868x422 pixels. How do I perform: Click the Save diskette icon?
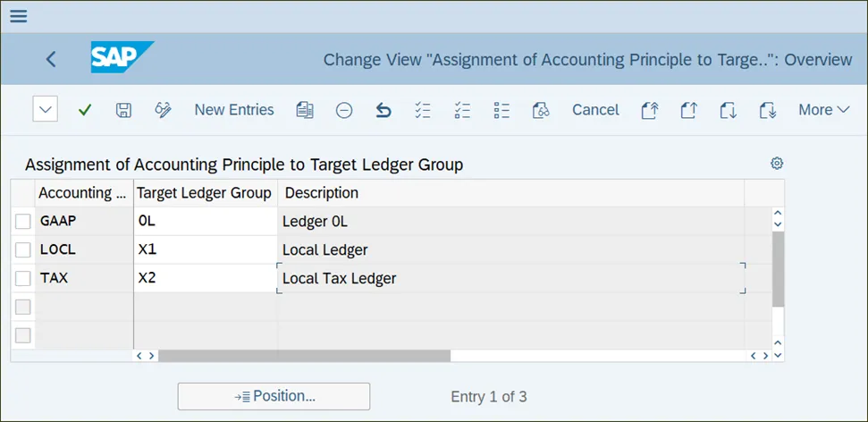(x=123, y=110)
